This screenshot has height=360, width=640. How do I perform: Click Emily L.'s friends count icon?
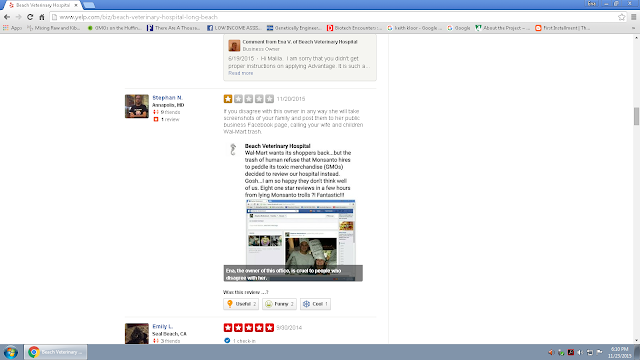156,341
